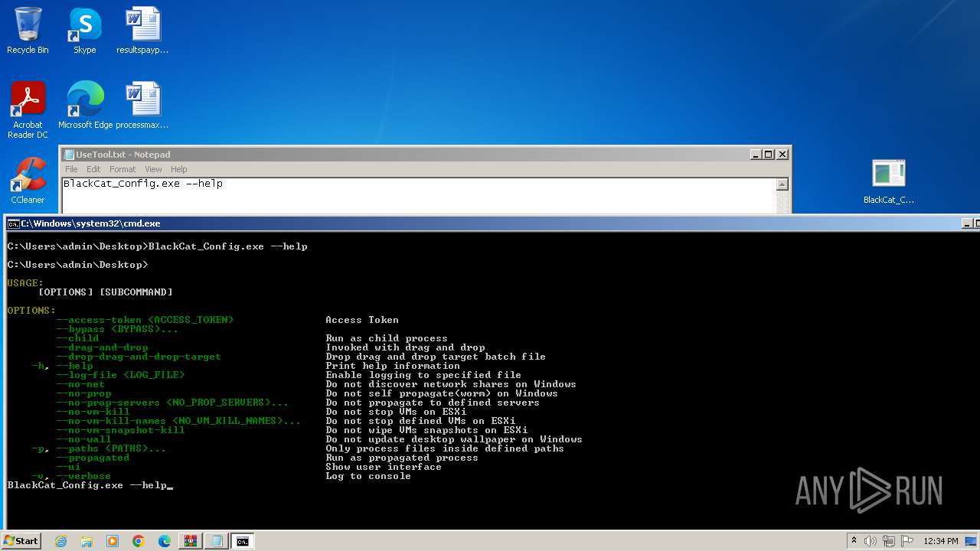The width and height of the screenshot is (980, 551).
Task: Launch Microsoft Edge from the taskbar
Action: [165, 541]
